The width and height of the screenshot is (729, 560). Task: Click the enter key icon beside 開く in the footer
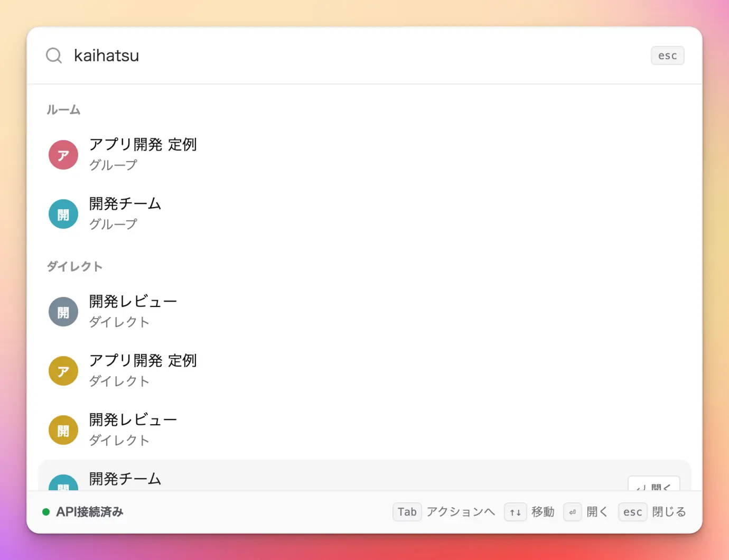click(x=572, y=512)
